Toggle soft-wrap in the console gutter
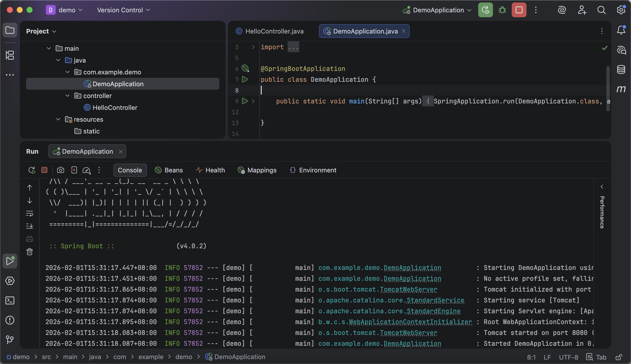Image resolution: width=631 pixels, height=364 pixels. point(30,214)
